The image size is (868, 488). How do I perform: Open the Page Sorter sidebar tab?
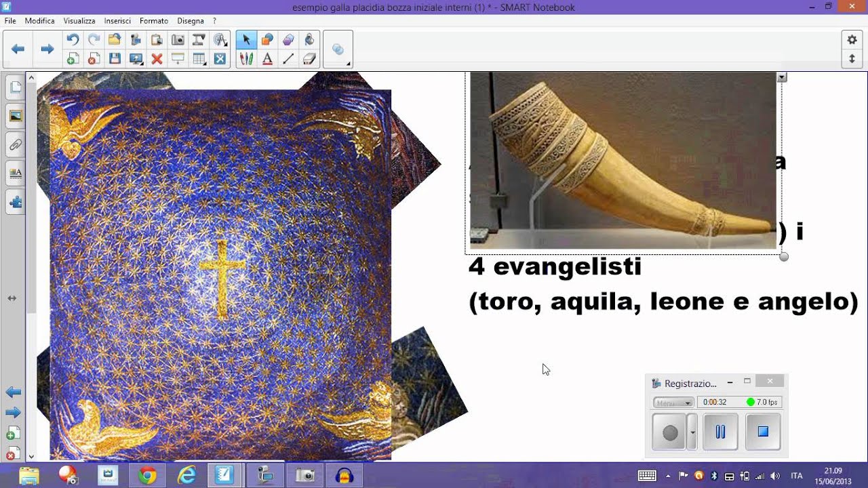pos(15,87)
